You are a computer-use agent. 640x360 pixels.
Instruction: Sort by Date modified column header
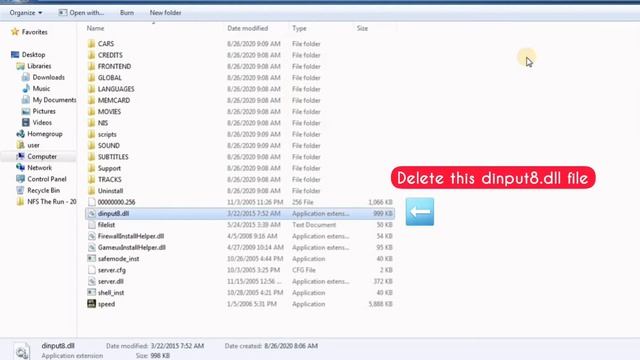click(248, 28)
